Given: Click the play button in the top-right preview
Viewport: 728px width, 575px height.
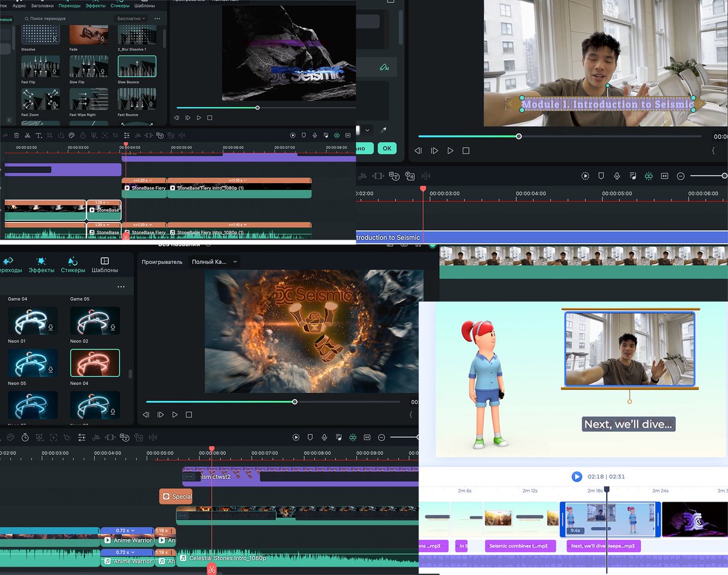Looking at the screenshot, I should (450, 150).
